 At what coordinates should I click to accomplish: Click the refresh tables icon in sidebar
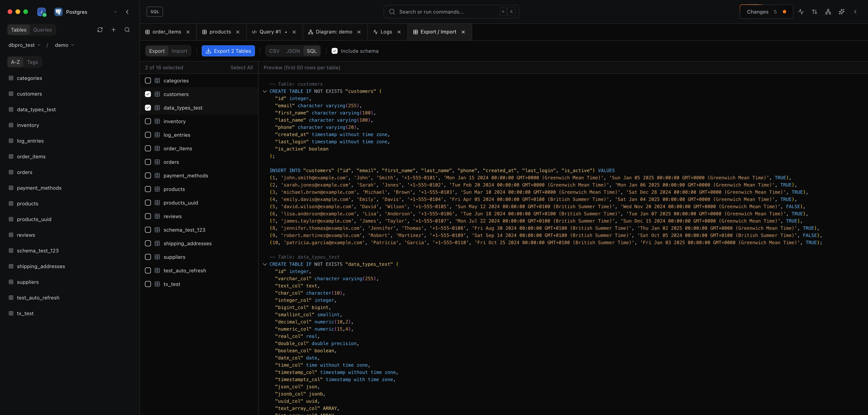(100, 30)
